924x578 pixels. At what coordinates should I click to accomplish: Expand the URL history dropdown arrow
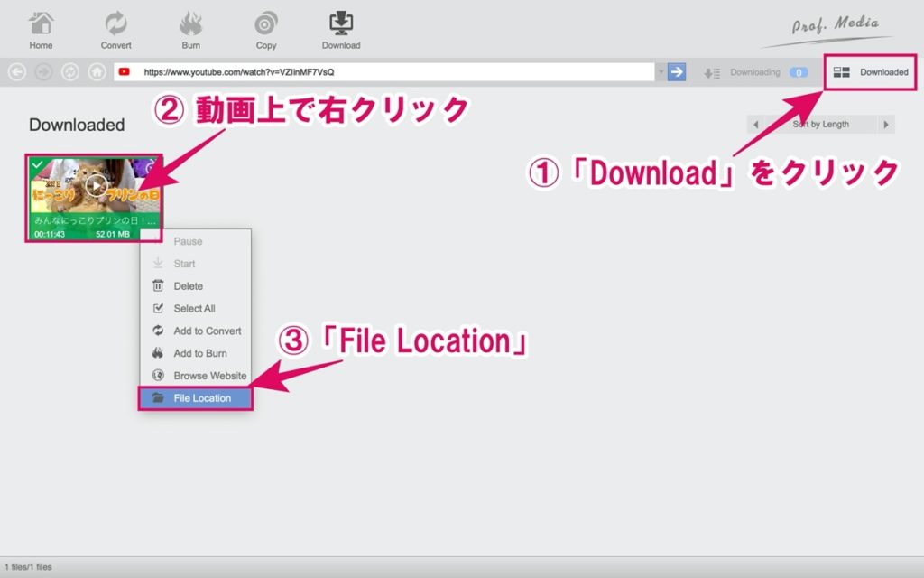[661, 72]
